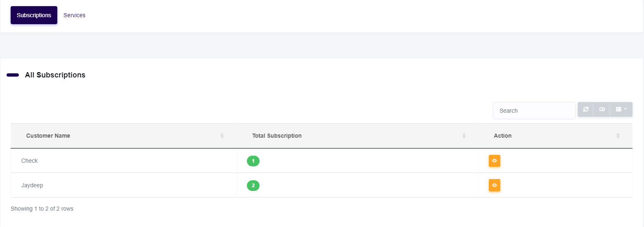Click the Action column header label

click(502, 136)
